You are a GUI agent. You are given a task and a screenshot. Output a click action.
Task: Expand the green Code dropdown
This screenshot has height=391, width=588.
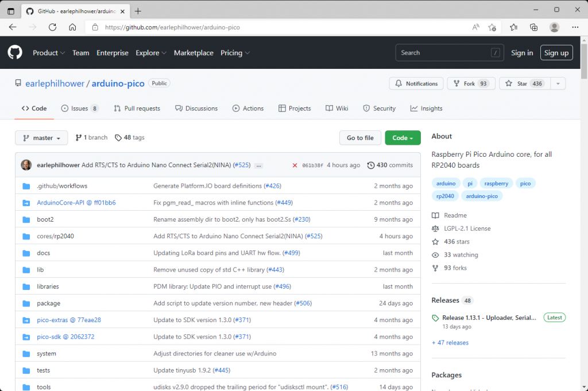coord(403,138)
